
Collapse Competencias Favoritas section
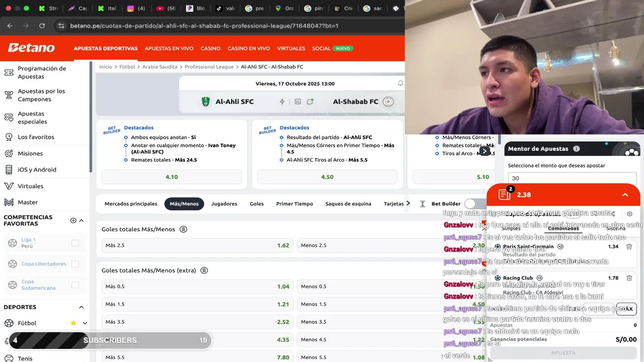point(82,220)
